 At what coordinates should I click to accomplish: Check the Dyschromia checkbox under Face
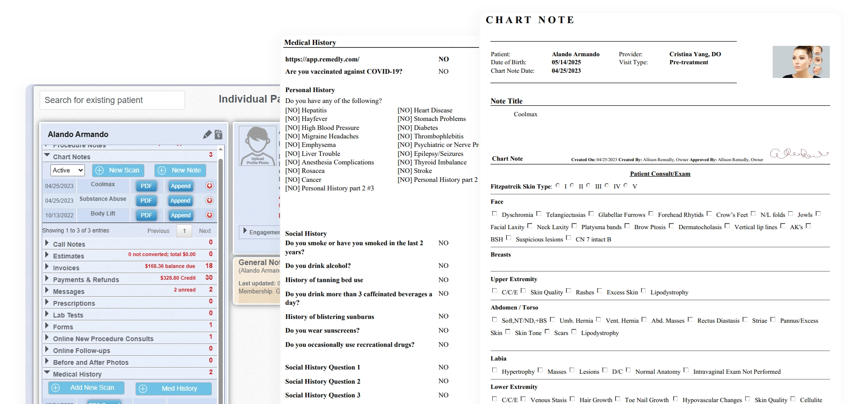[495, 214]
